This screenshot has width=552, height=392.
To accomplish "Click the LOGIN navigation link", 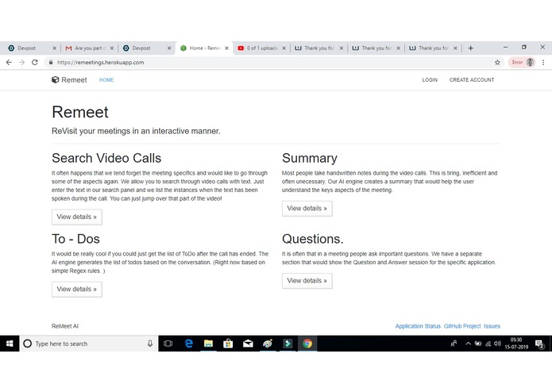I will coord(430,80).
